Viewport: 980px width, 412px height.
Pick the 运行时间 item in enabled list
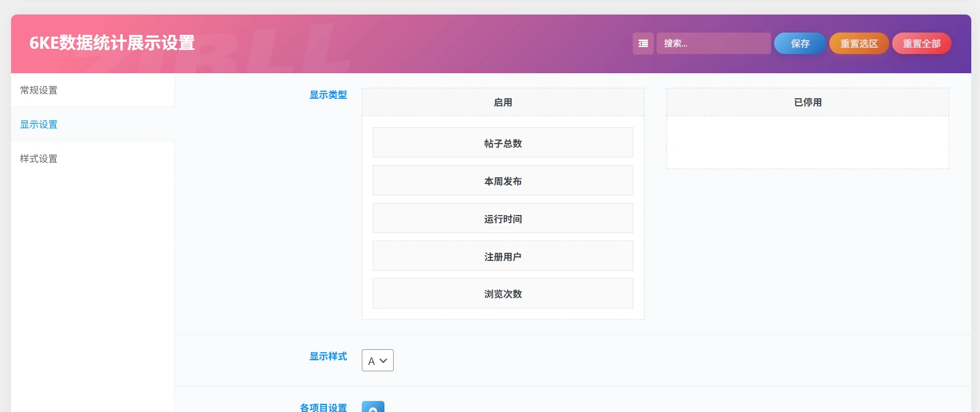point(503,218)
